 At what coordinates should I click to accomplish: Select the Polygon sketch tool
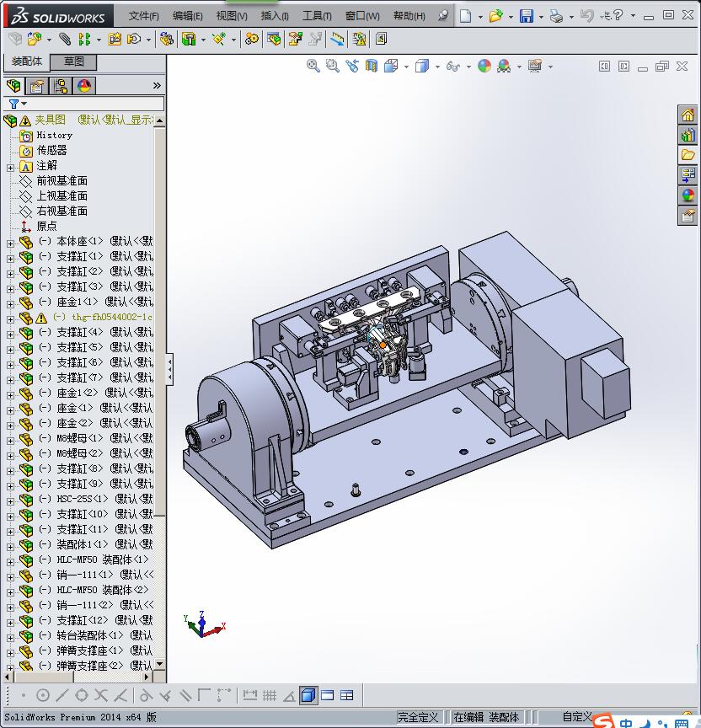click(82, 695)
